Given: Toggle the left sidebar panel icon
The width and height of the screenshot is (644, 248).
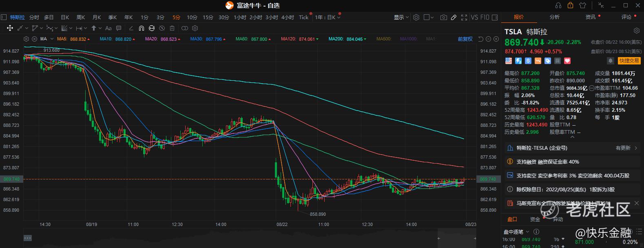Looking at the screenshot, I should [4, 17].
